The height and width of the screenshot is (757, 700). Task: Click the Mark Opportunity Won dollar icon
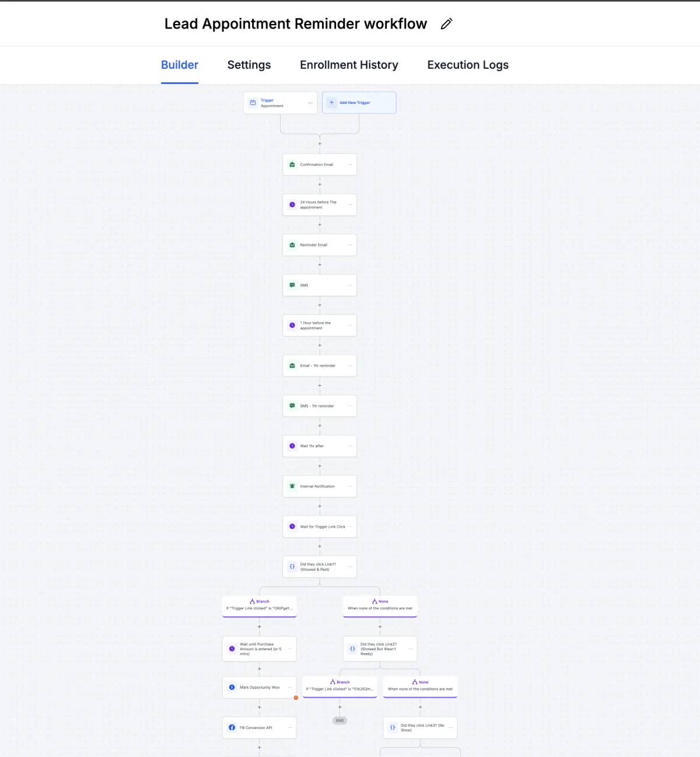pos(232,688)
